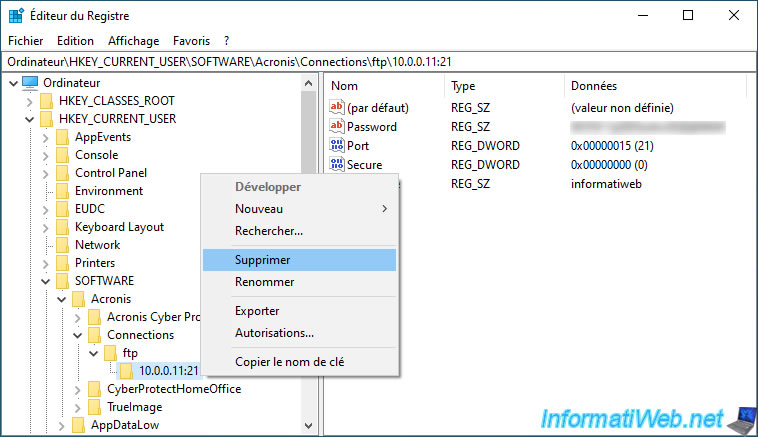Click the Network folder icon
The height and width of the screenshot is (437, 758).
tap(62, 245)
